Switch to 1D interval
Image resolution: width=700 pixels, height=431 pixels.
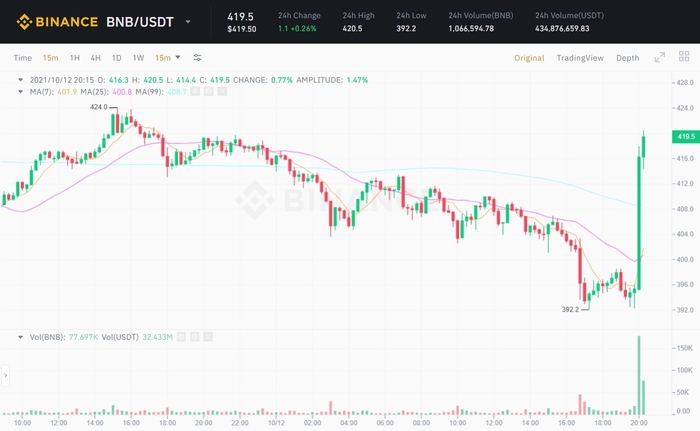[117, 58]
